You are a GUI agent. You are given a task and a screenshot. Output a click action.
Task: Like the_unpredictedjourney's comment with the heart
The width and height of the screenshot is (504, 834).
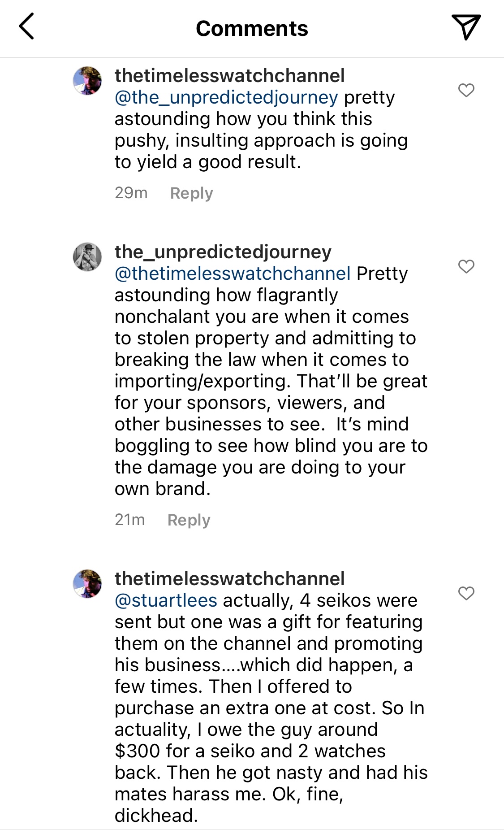(x=466, y=266)
